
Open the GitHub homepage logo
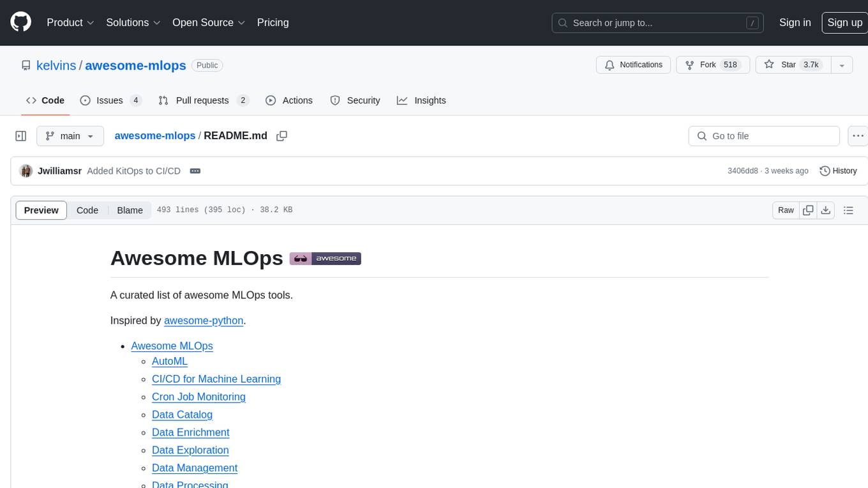click(20, 22)
